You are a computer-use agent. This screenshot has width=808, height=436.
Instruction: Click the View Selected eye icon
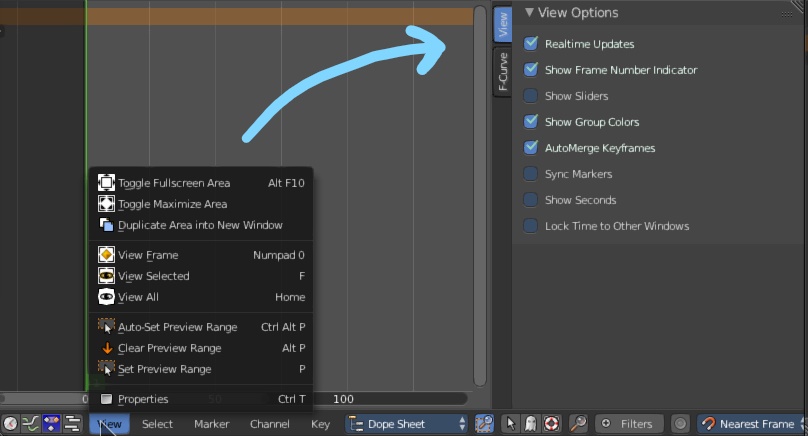click(106, 276)
